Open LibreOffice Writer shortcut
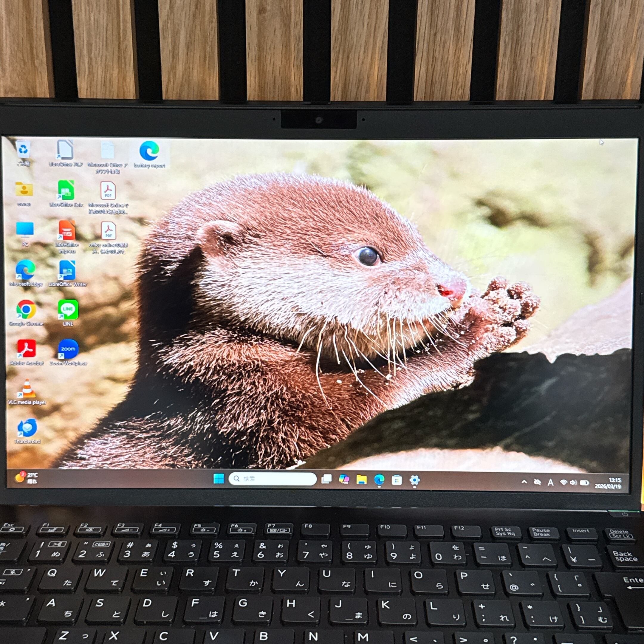This screenshot has height=644, width=644. [x=67, y=270]
